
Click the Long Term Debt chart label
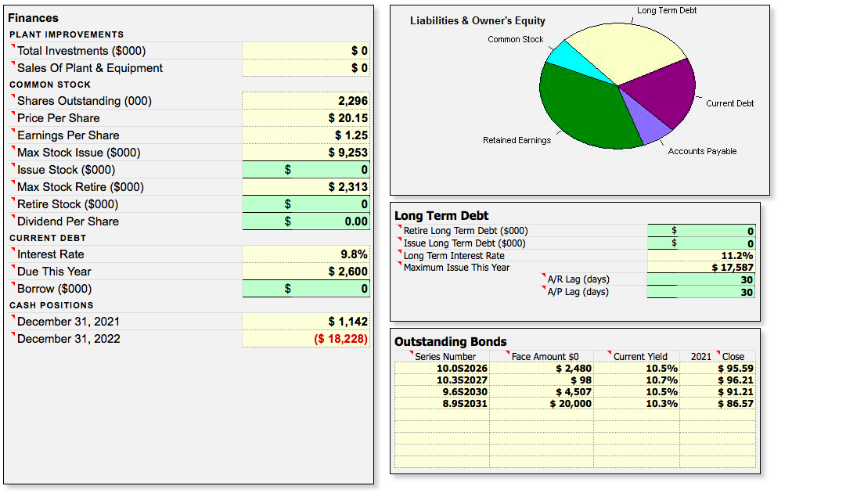pyautogui.click(x=666, y=10)
